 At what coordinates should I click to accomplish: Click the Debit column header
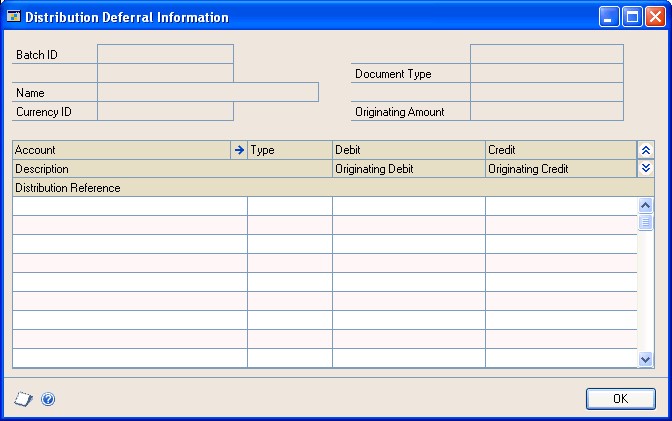coord(409,150)
